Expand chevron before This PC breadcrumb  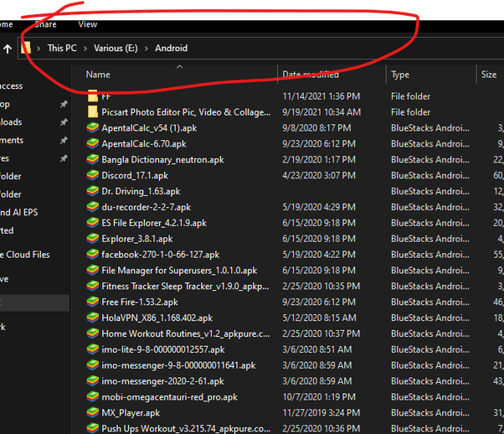click(39, 49)
